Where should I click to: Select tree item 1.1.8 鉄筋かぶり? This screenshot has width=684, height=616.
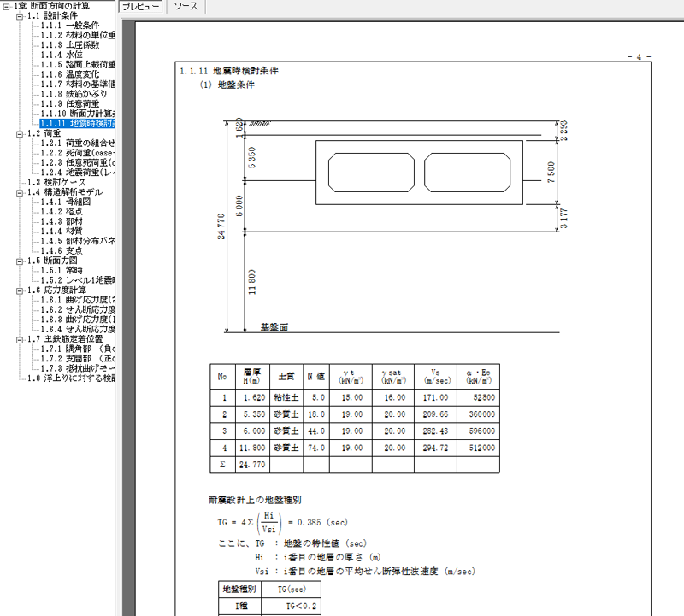point(74,94)
